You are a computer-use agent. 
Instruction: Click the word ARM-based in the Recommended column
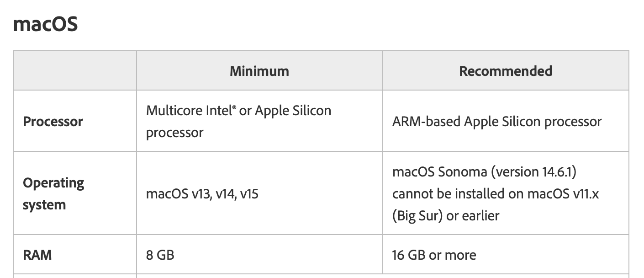426,122
